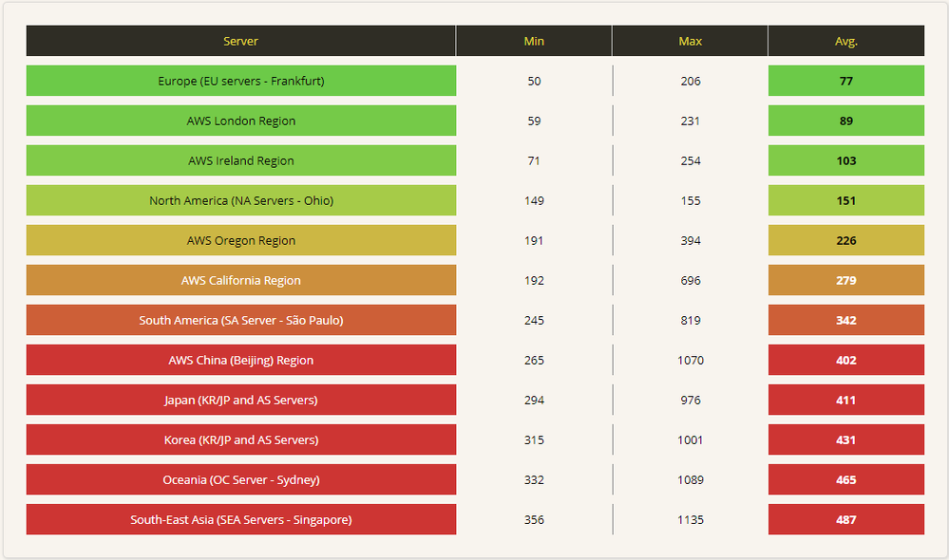Select AWS China (Beijing) Region label

pos(241,360)
